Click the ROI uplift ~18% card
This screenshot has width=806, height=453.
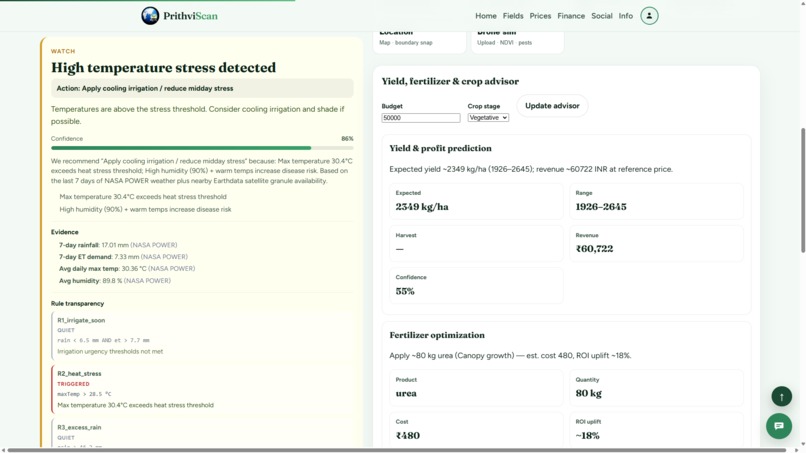pyautogui.click(x=656, y=430)
